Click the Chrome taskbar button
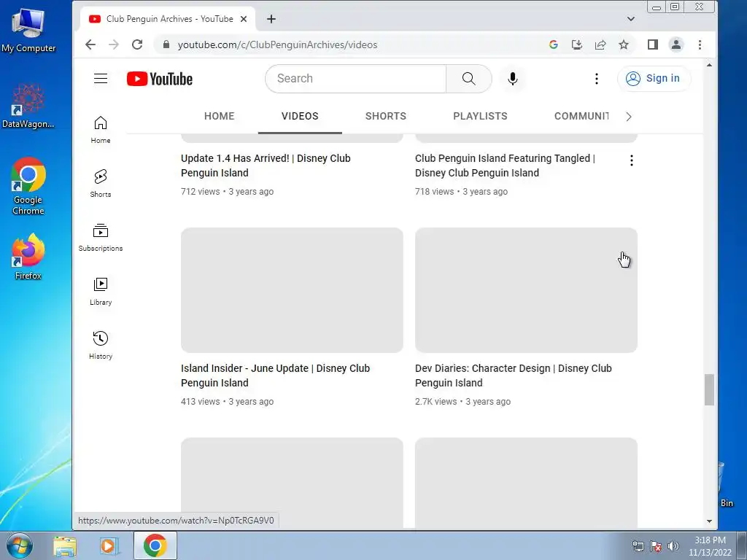 pos(155,545)
